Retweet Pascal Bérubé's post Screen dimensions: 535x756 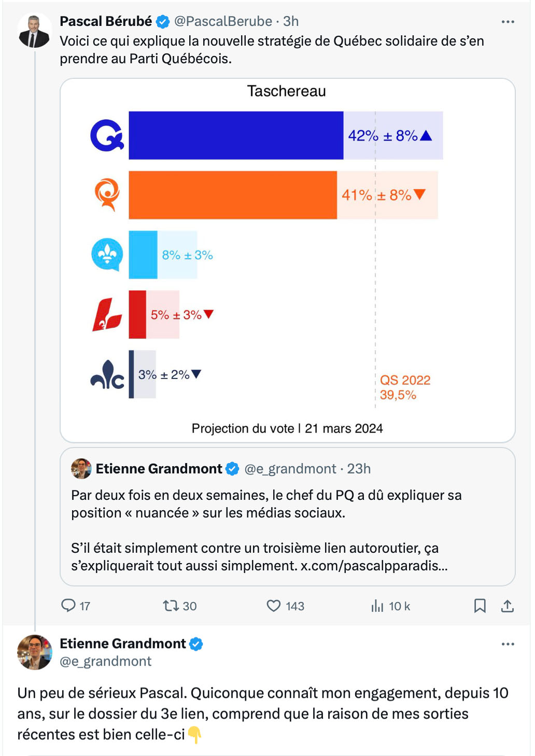pos(171,606)
